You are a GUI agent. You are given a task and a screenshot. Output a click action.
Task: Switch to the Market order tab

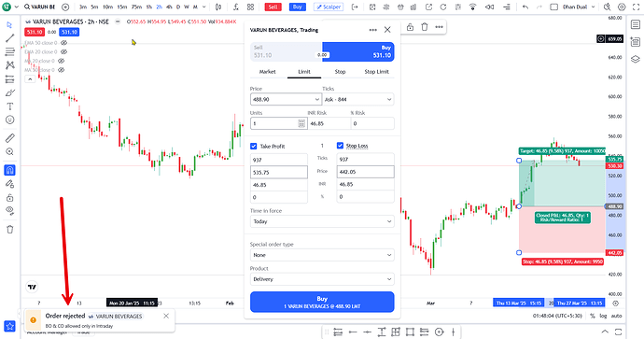pos(267,72)
